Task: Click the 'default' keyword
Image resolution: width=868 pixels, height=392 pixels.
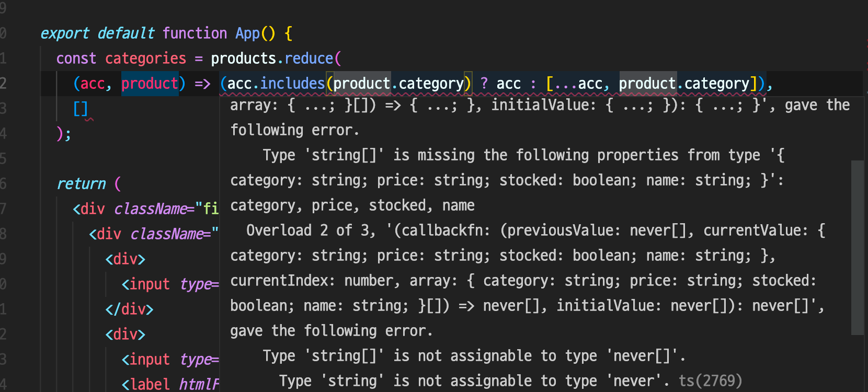Action: tap(126, 33)
